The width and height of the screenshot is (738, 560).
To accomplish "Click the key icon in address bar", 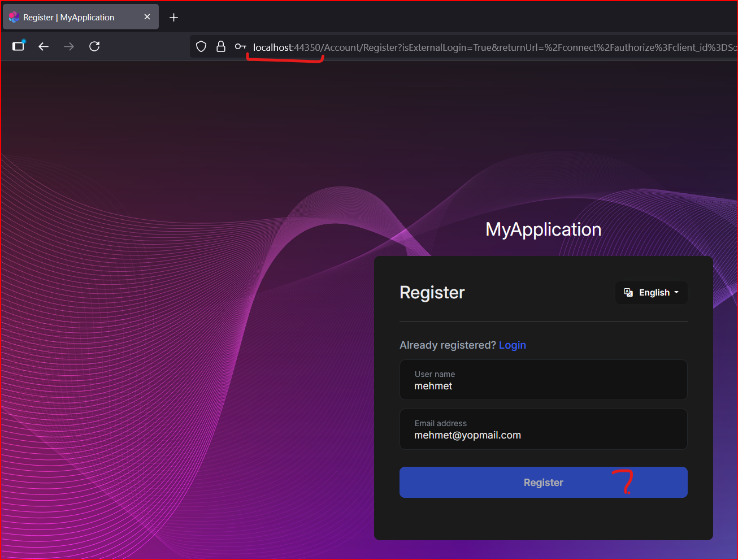I will 240,47.
